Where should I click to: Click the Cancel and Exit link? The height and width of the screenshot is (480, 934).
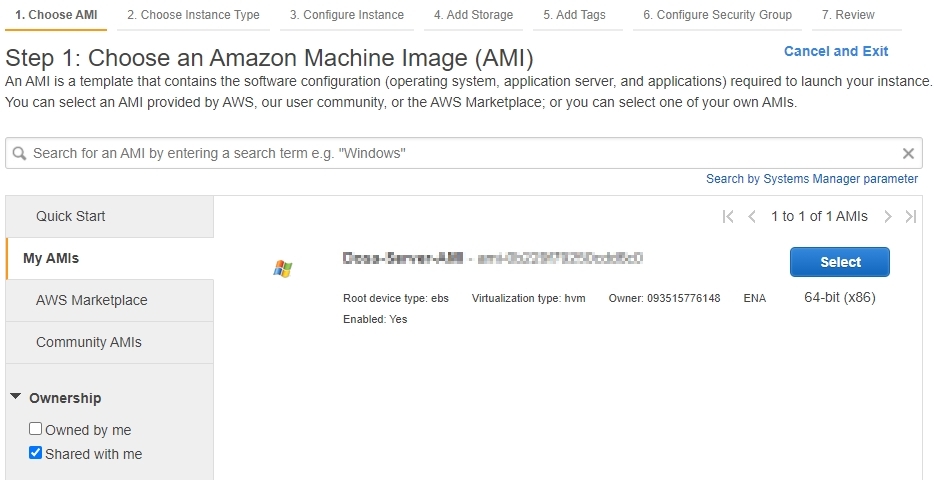836,51
